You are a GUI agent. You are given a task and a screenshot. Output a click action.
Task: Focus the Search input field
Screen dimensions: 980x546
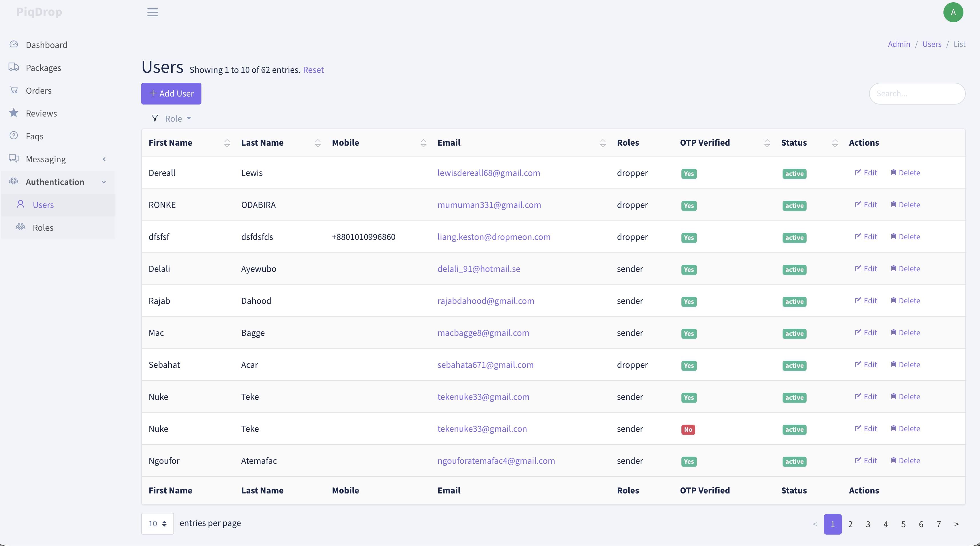tap(917, 94)
